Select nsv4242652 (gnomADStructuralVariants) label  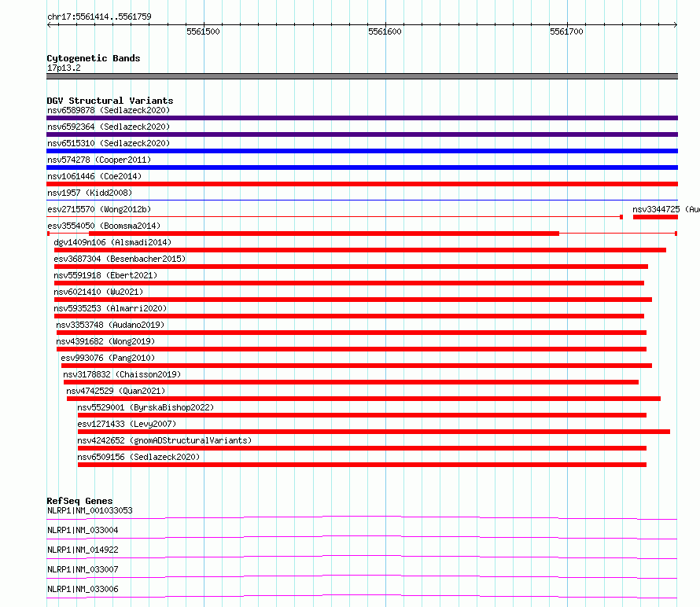[164, 440]
